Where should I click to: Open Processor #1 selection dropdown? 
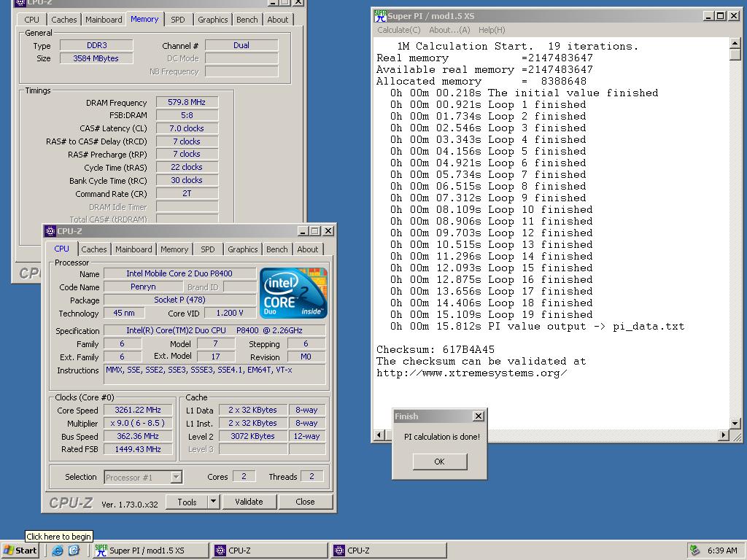click(177, 477)
